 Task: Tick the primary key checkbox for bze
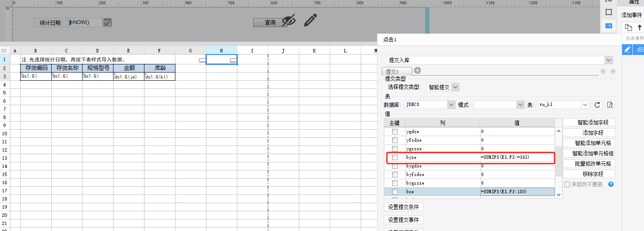click(395, 192)
